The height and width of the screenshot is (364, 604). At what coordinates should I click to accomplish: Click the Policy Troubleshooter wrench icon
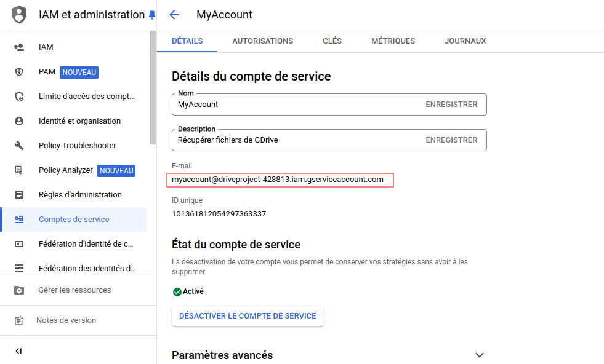(19, 146)
